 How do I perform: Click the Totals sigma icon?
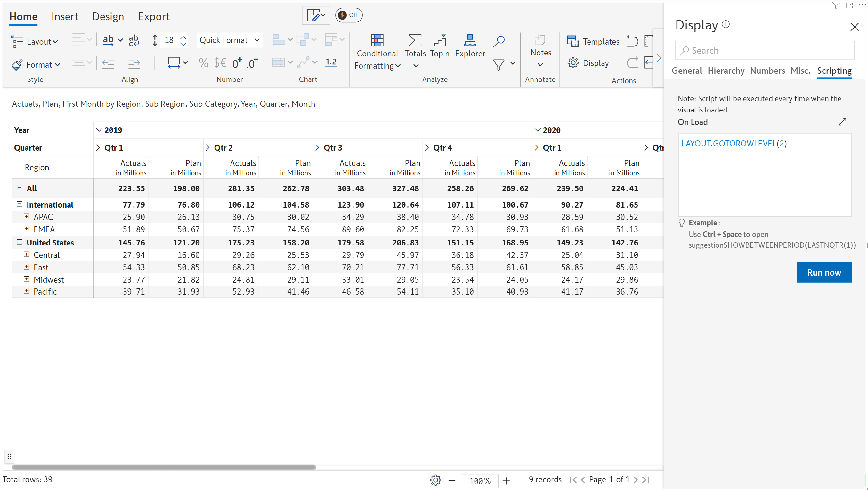pyautogui.click(x=415, y=40)
